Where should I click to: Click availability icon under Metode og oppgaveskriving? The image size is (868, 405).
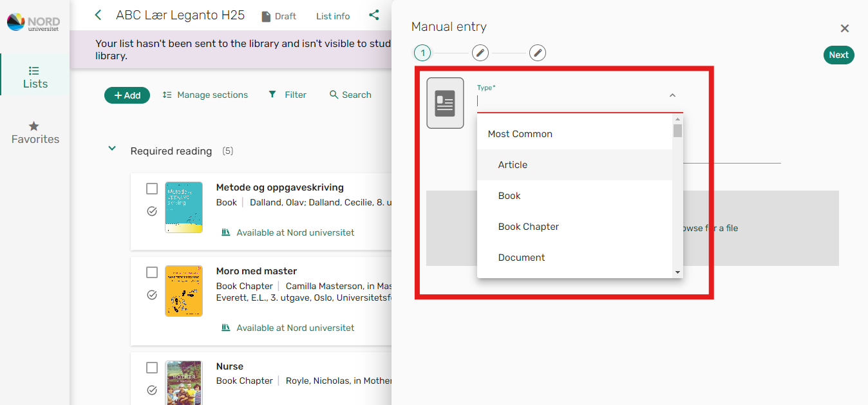pos(226,232)
